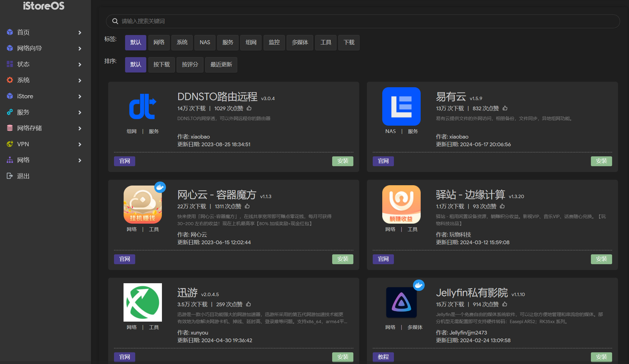This screenshot has width=629, height=364.
Task: Click the VPN globe icon in sidebar
Action: click(10, 144)
